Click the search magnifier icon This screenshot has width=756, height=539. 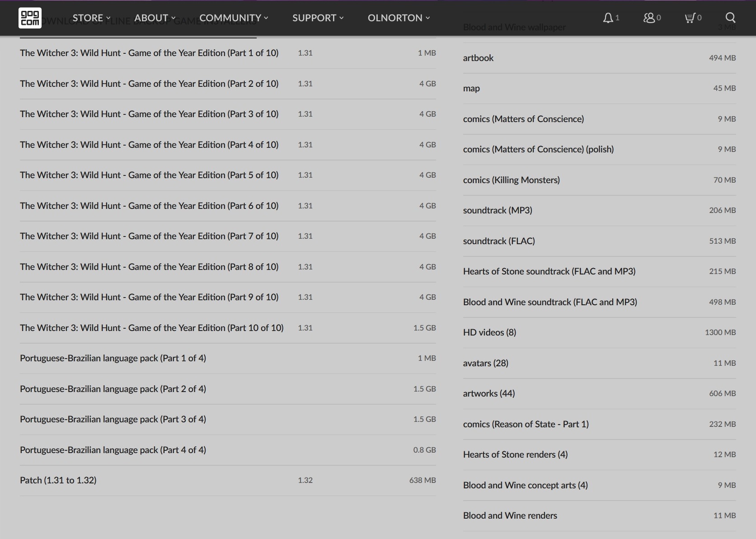coord(730,18)
